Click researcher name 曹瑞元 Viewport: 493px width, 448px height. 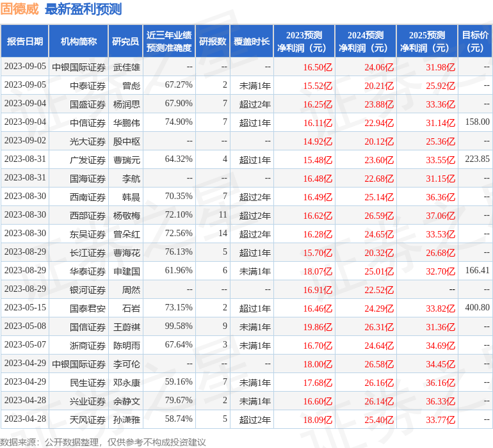click(127, 160)
